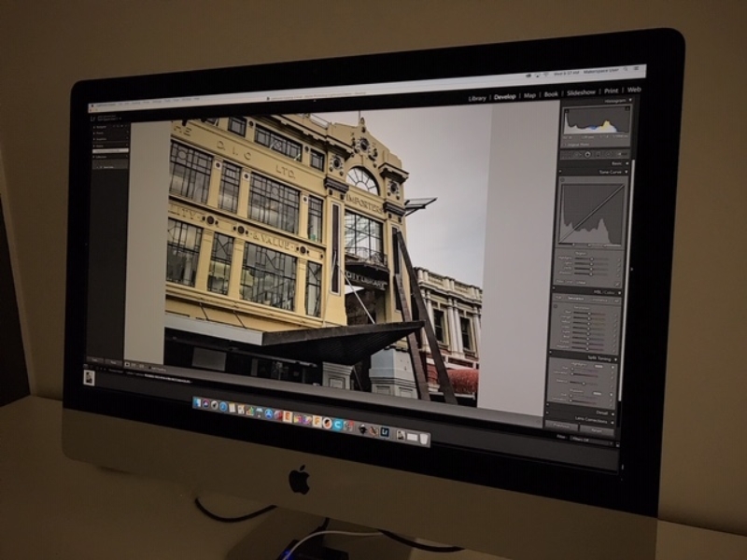Select the photo thumbnail in the filmstrip
Image resolution: width=747 pixels, height=560 pixels.
point(90,377)
